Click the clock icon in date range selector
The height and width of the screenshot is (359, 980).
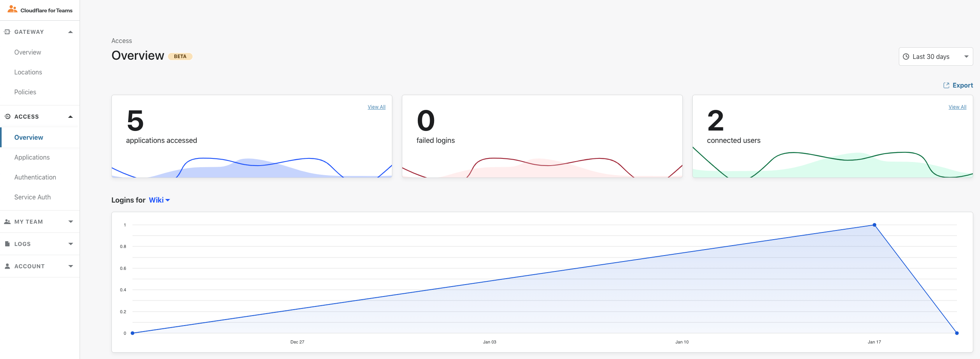906,57
